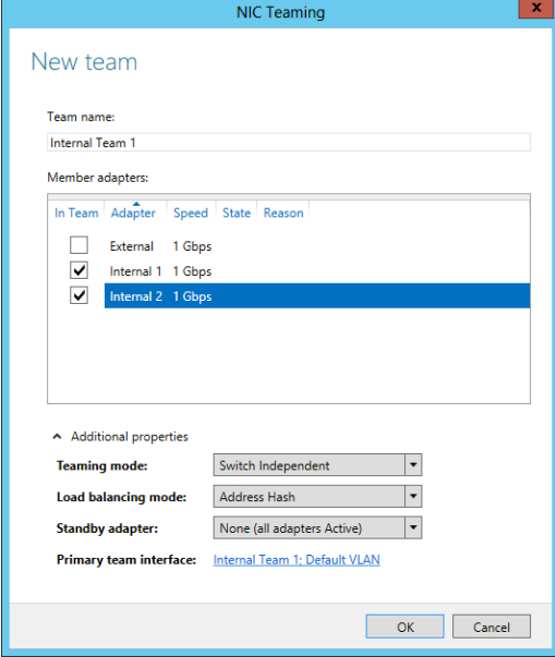The width and height of the screenshot is (555, 657).
Task: Collapse the Additional properties section
Action: pos(57,437)
